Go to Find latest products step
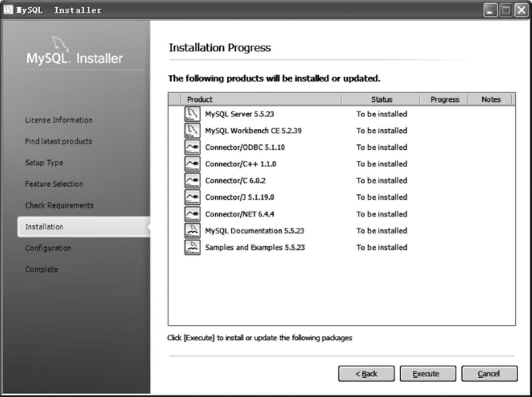This screenshot has width=532, height=397. [59, 141]
